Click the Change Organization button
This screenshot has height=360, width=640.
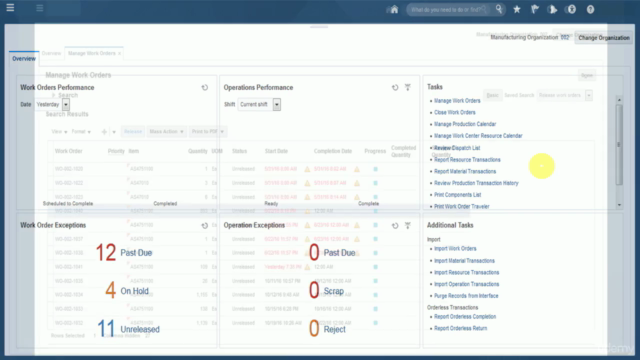[604, 38]
